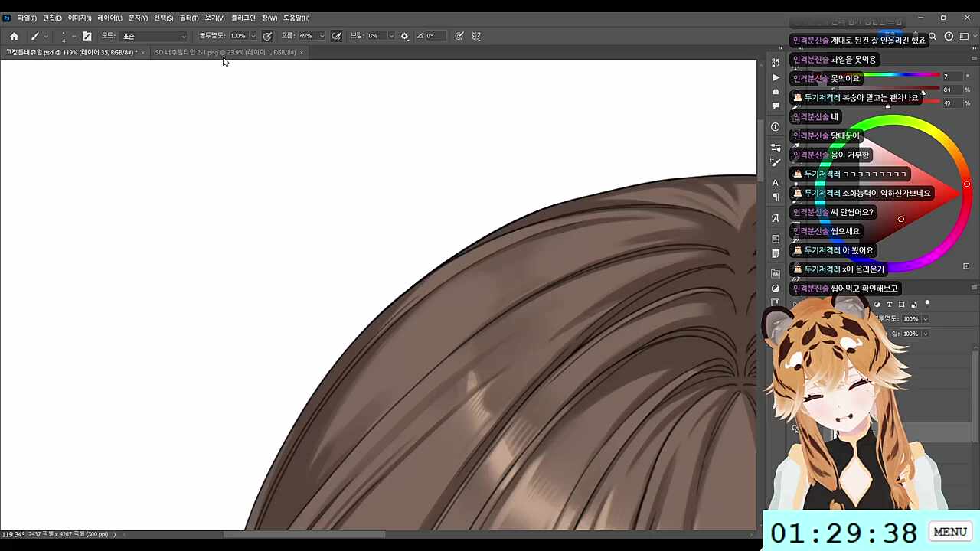The image size is (980, 551).
Task: Expand the 흐름 flow slider arrow
Action: pyautogui.click(x=322, y=36)
